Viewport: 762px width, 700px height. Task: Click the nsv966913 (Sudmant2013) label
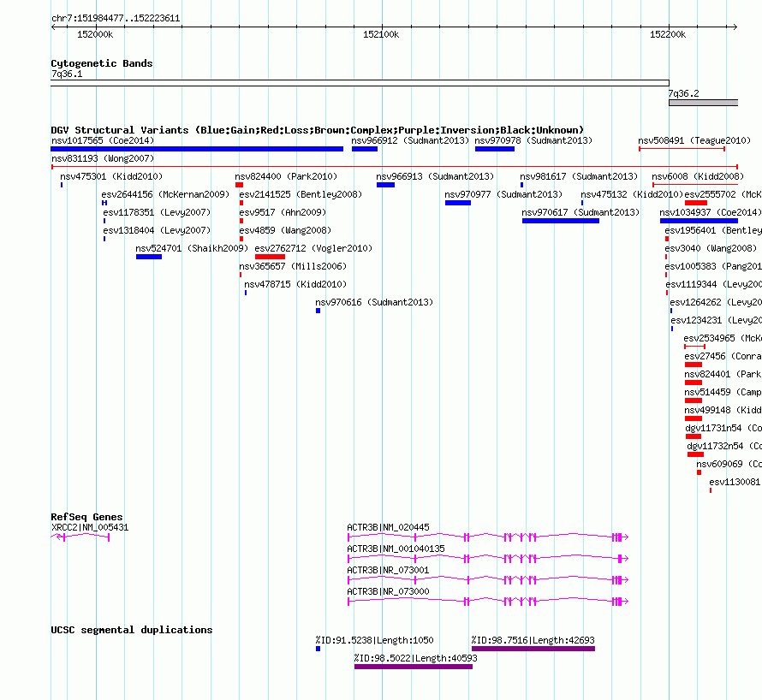(435, 176)
